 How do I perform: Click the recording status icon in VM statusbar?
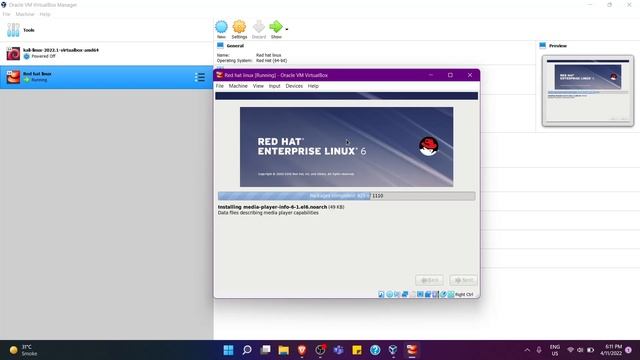435,294
